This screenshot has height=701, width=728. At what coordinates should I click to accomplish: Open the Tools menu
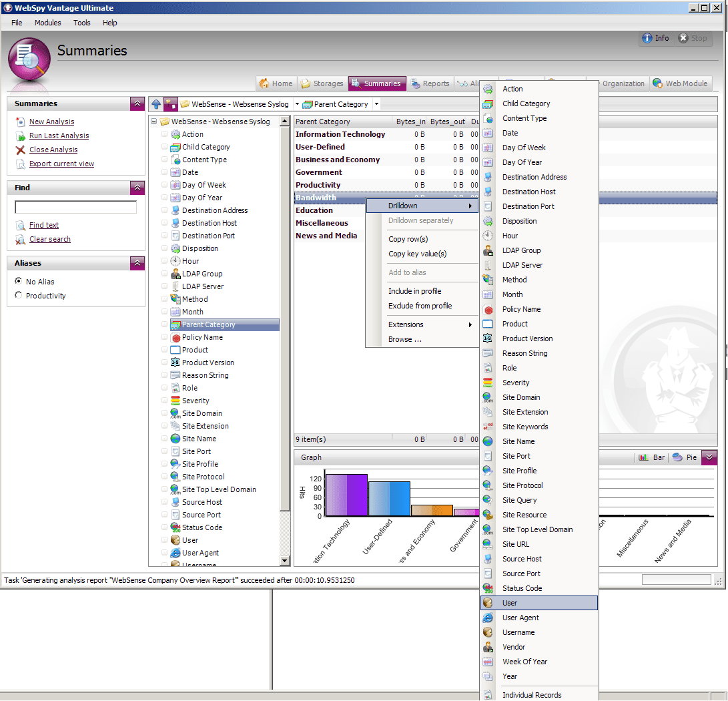click(x=81, y=23)
